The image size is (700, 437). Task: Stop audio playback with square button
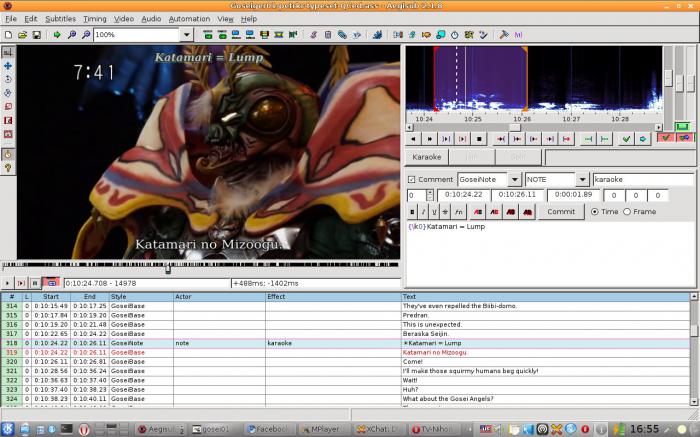(479, 139)
